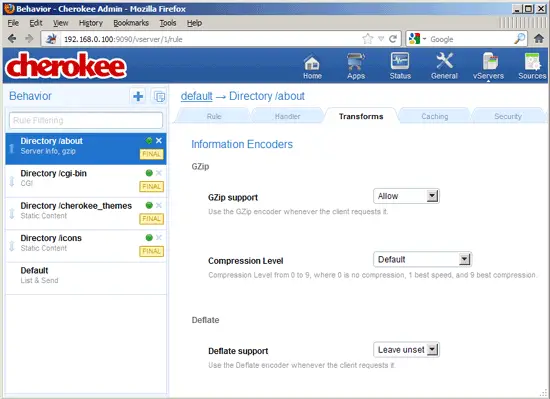Screen dimensions: 550x399
Task: Clone rules with the copy icon beside plus
Action: [159, 96]
